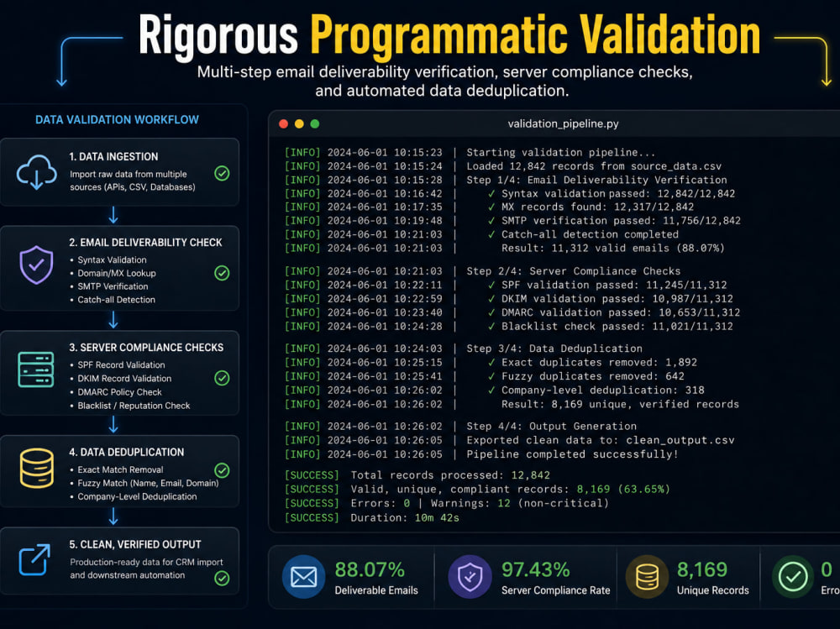Select the DATA VALIDATION WORKFLOW heading

[117, 119]
